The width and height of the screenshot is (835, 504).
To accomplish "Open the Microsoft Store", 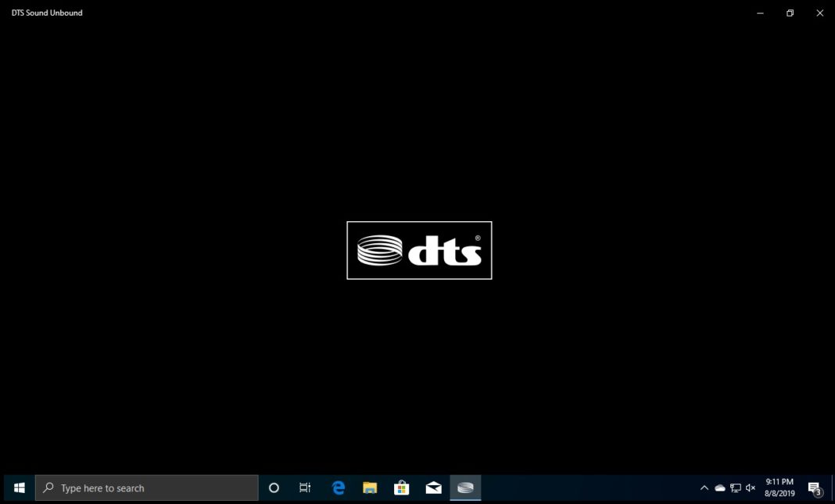I will (x=401, y=487).
